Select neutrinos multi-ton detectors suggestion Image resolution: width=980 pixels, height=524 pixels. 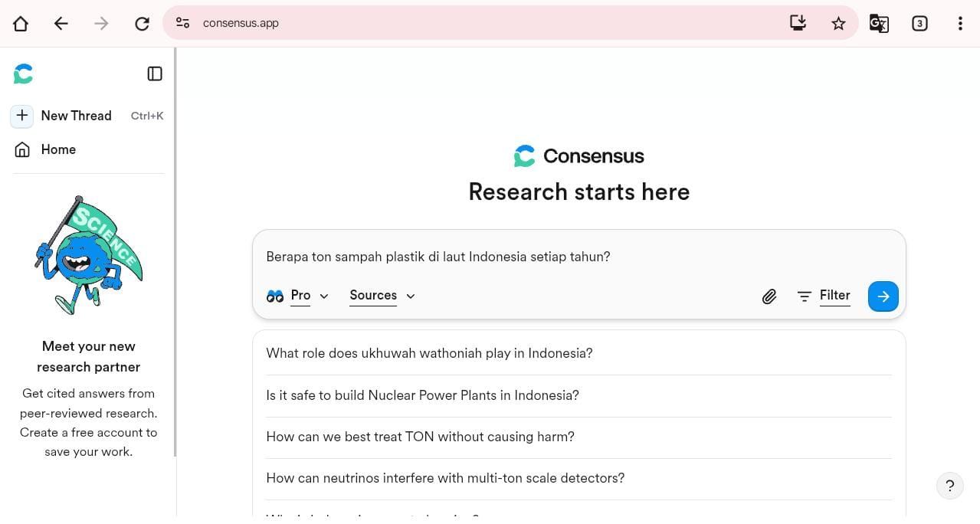(445, 478)
